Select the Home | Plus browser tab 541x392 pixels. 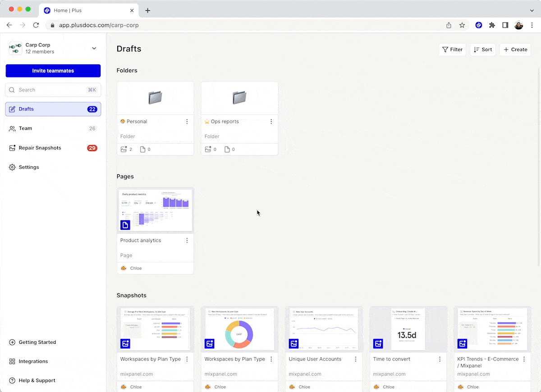tap(89, 10)
